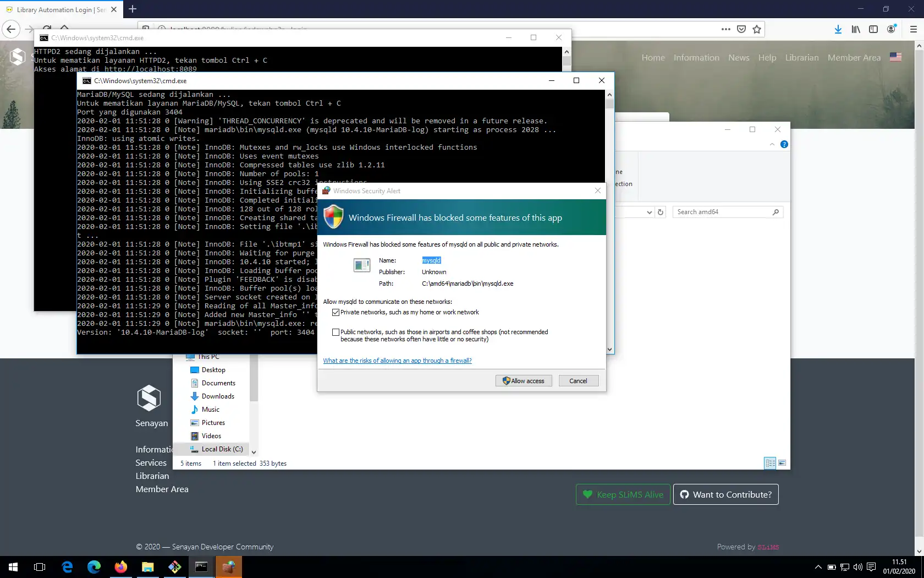Image resolution: width=924 pixels, height=578 pixels.
Task: Enable Public networks checkbox
Action: (x=335, y=332)
